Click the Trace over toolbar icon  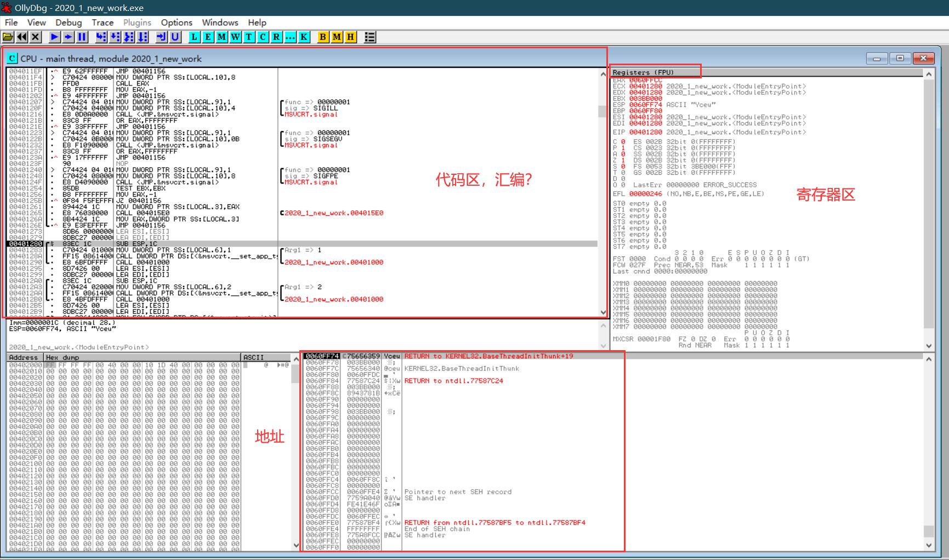coord(143,37)
